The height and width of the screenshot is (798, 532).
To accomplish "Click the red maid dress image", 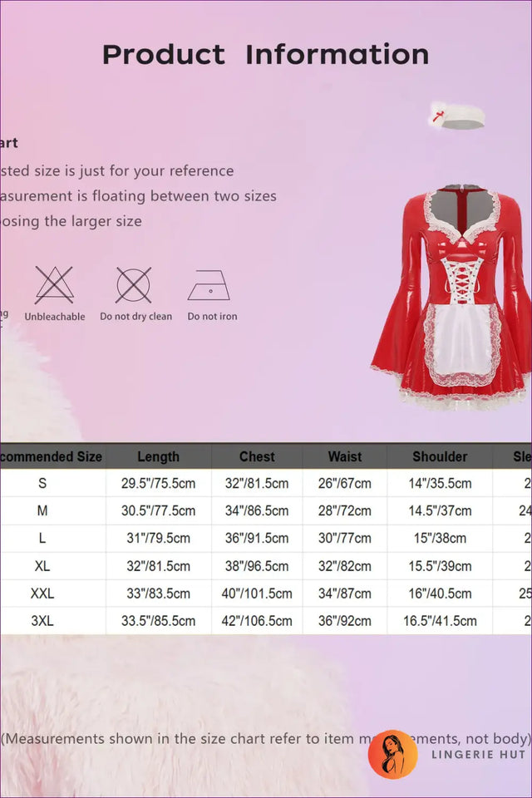I will 451,296.
